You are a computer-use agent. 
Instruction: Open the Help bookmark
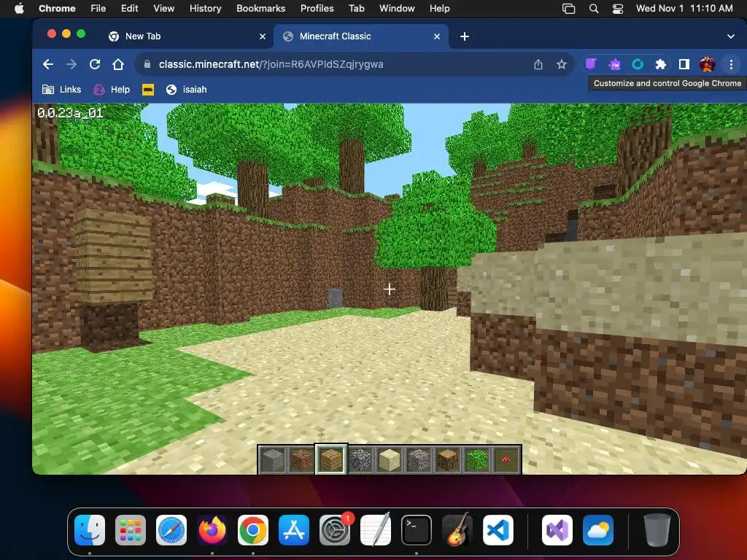coord(112,89)
